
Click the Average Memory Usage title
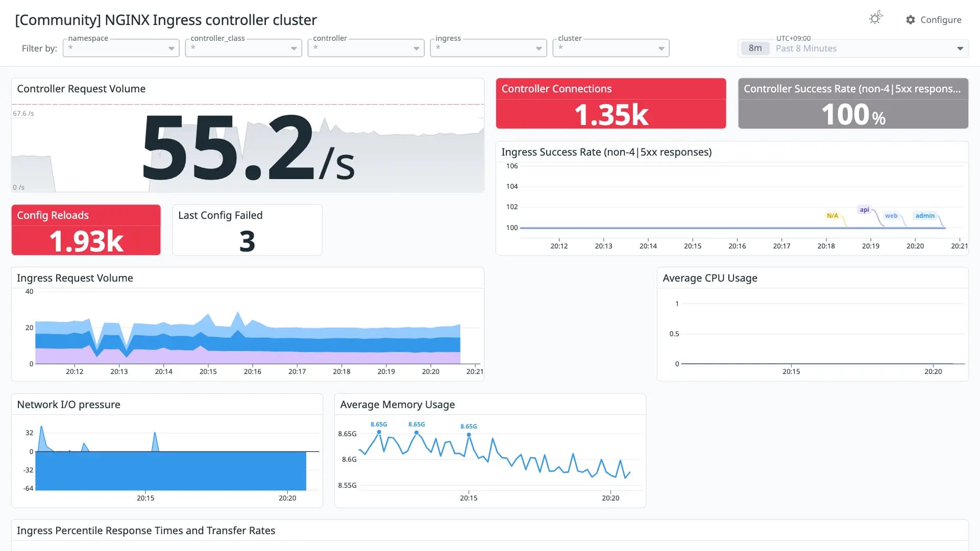tap(397, 405)
